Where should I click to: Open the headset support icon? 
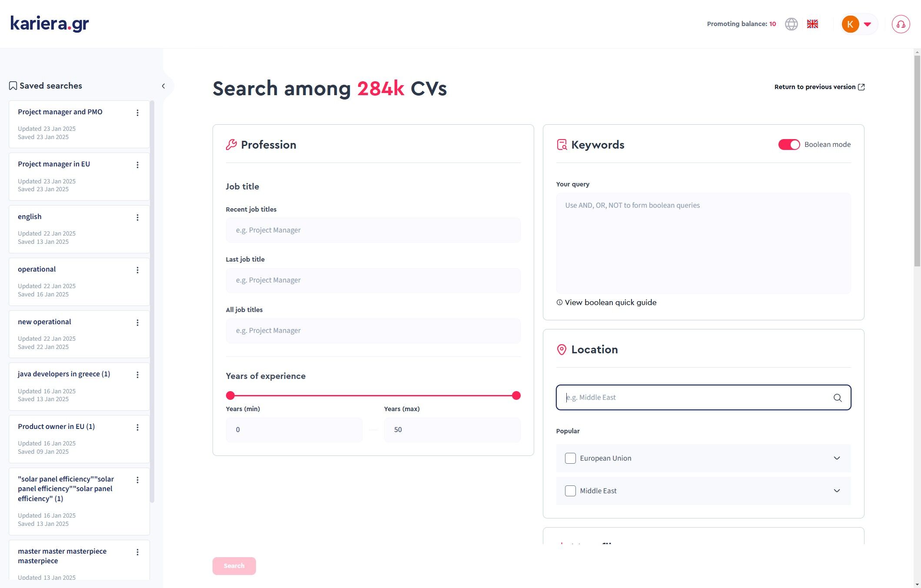(901, 24)
